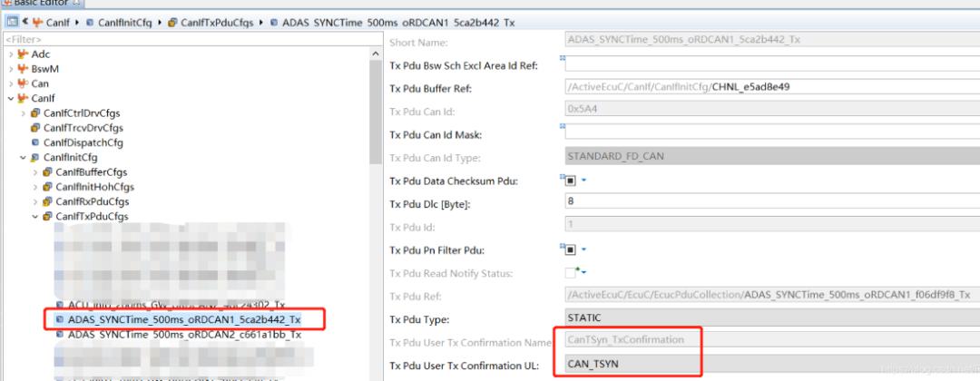Select CanIfInitHohCfgs in the tree
This screenshot has width=980, height=381.
[94, 187]
